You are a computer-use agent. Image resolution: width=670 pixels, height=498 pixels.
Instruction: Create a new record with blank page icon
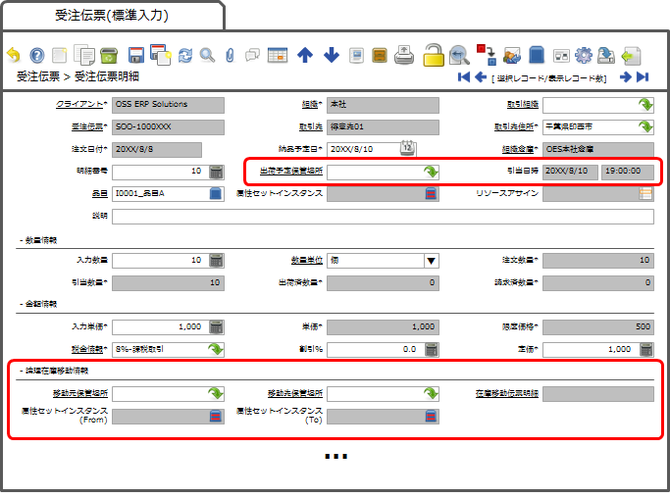[x=59, y=56]
